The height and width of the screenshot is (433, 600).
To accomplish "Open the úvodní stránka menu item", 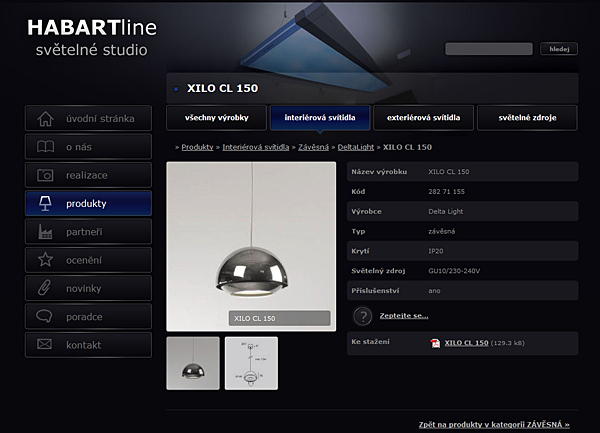I will point(88,119).
